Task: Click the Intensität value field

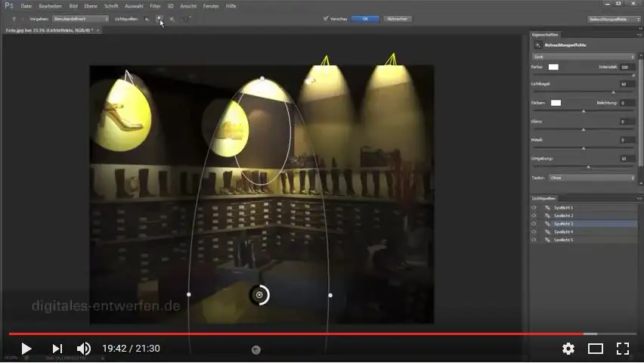Action: (627, 67)
